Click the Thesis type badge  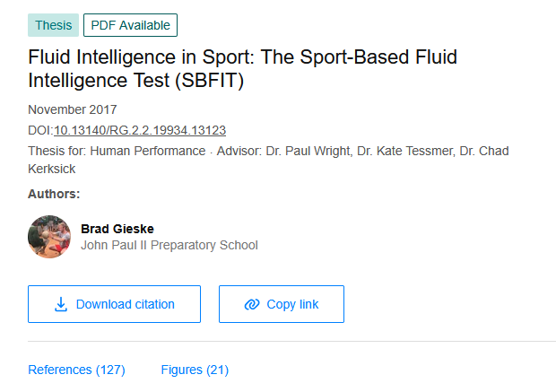click(x=53, y=25)
